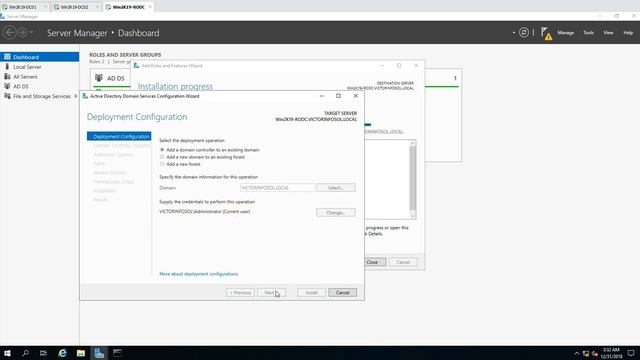Switch to the Win2K19-DC01 tab
This screenshot has height=360, width=640.
coord(23,7)
